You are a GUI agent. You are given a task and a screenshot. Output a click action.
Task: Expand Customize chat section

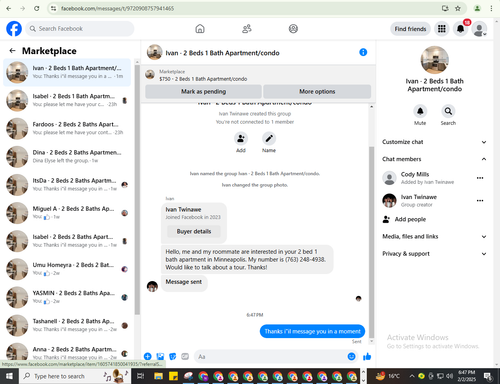[434, 142]
